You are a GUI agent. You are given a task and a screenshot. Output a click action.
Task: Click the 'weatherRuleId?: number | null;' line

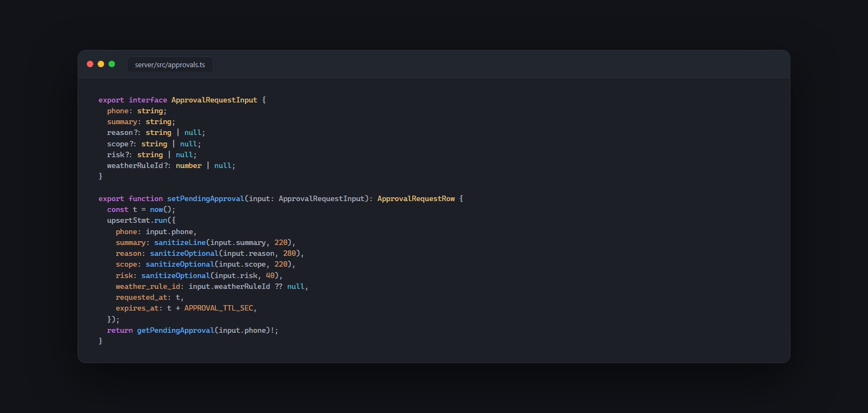(171, 165)
